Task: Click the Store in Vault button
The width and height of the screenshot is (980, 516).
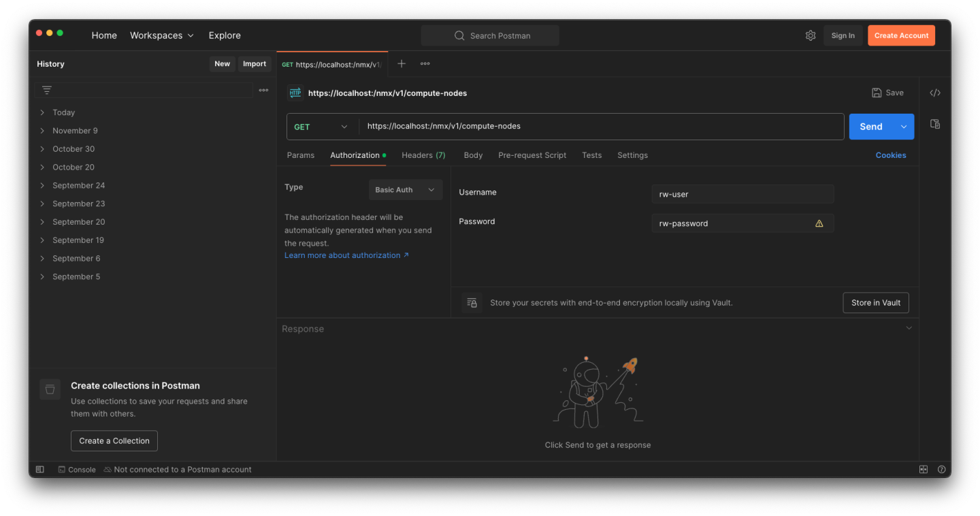Action: coord(876,302)
